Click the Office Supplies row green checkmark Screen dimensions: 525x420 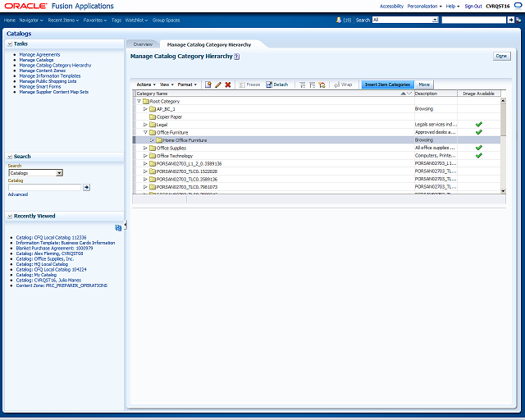point(479,148)
